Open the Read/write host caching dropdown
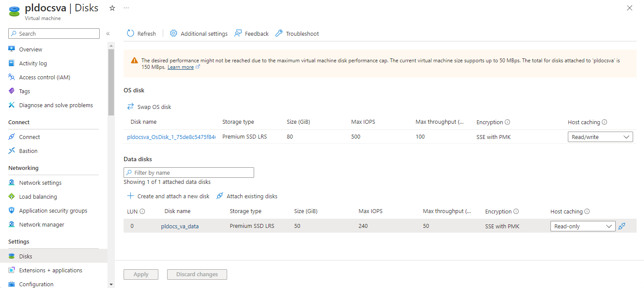 point(600,137)
